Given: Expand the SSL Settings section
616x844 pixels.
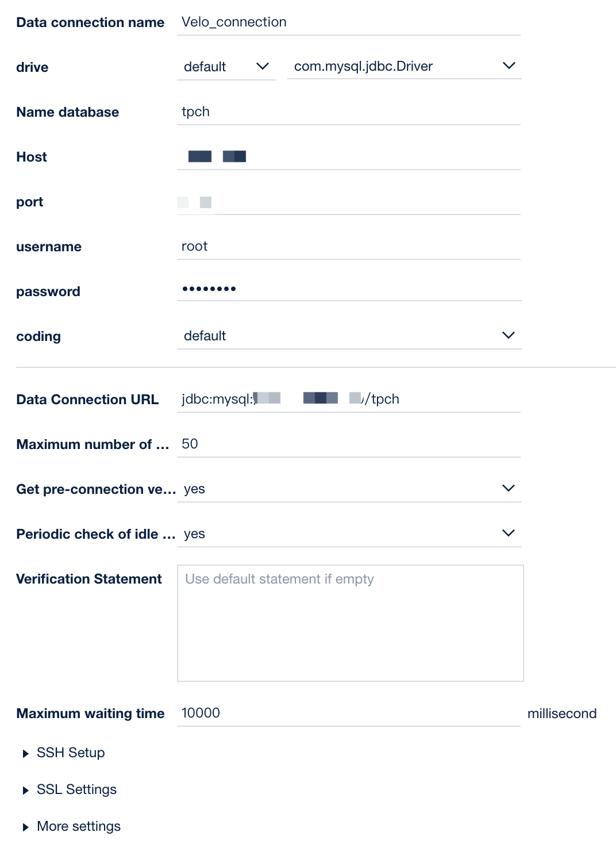Looking at the screenshot, I should [76, 789].
